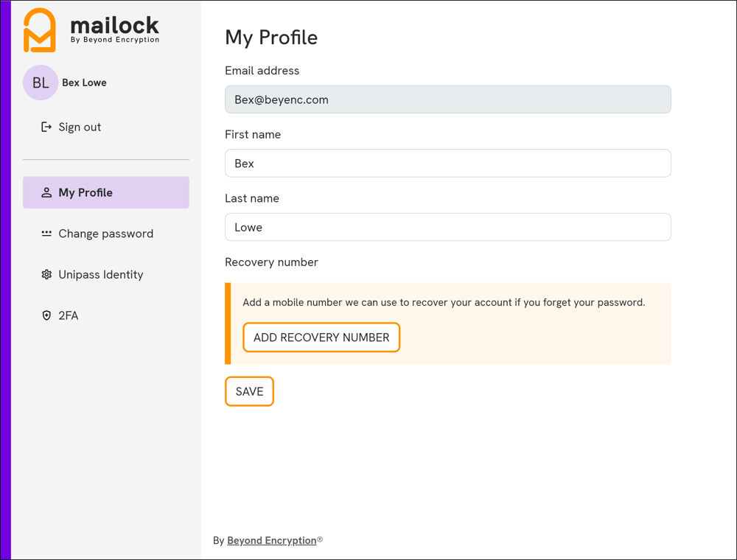Screen dimensions: 737x560
Task: Click the dots icon next to Change password
Action: pos(44,233)
